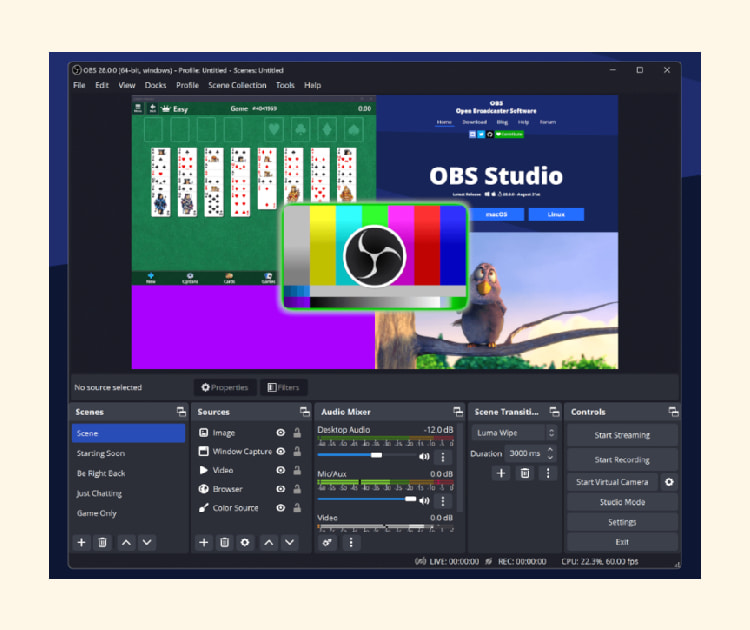Click Start Recording button
This screenshot has height=630, width=750.
point(622,460)
